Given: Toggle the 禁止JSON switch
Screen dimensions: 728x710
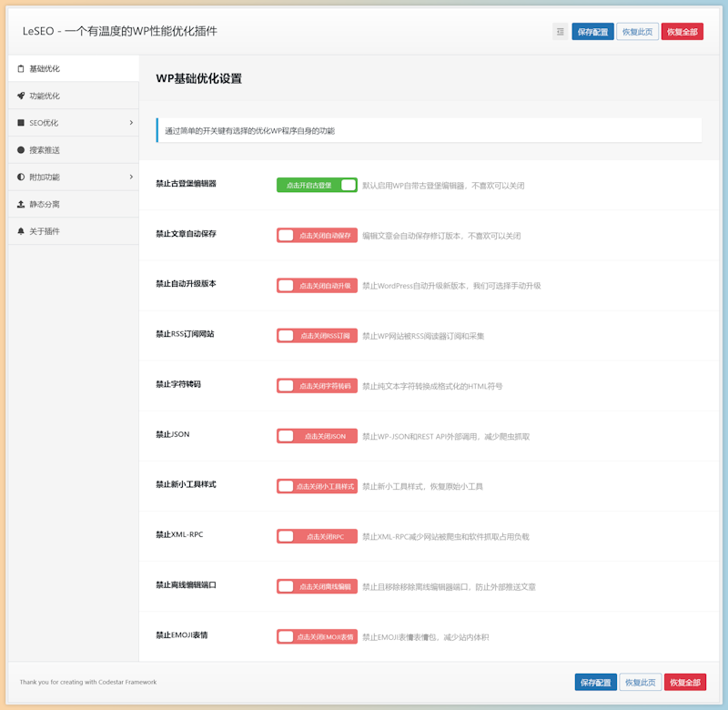Looking at the screenshot, I should 317,436.
